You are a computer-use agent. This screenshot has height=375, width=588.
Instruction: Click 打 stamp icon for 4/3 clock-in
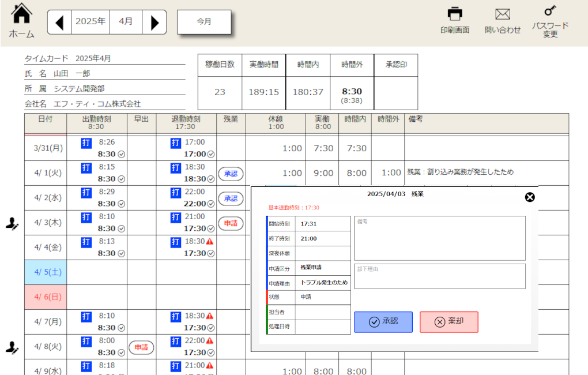[86, 217]
